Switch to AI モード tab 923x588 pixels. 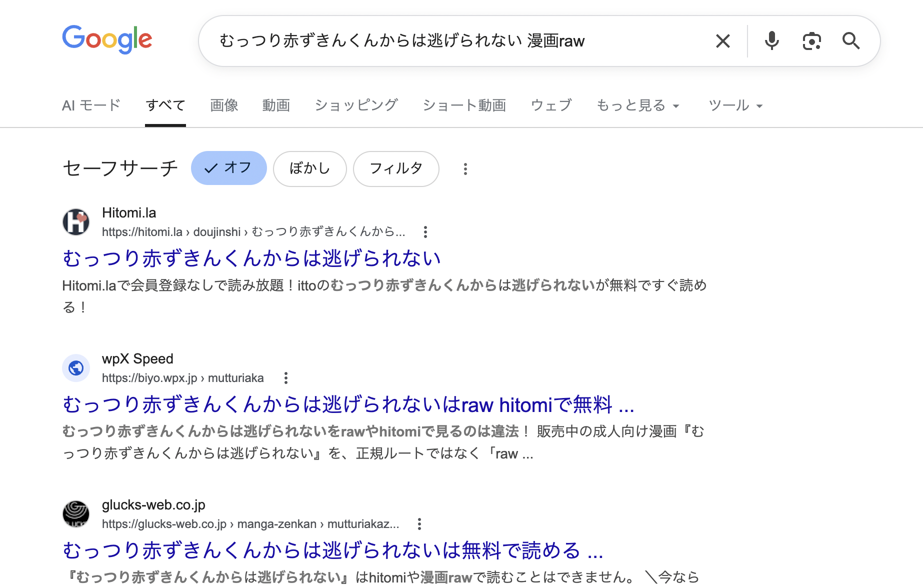(91, 105)
